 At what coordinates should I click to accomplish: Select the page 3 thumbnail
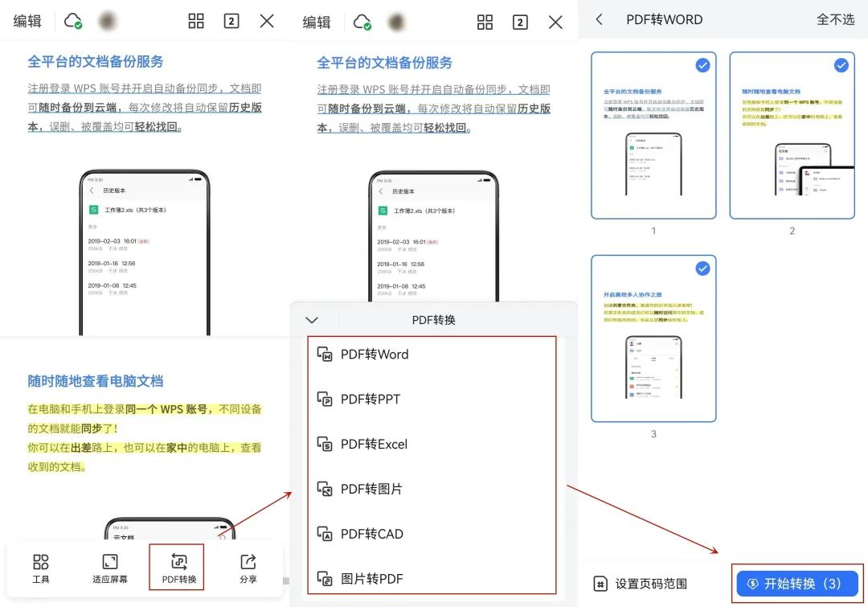[653, 339]
